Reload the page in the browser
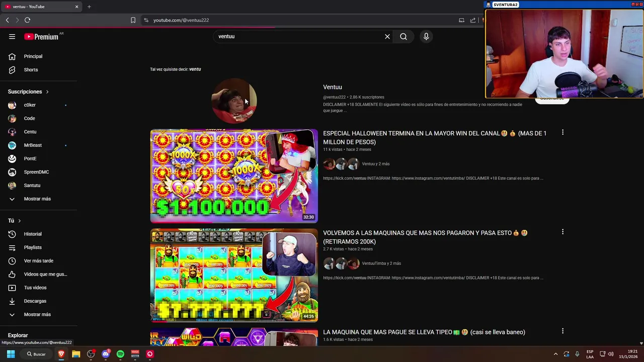 (x=27, y=20)
